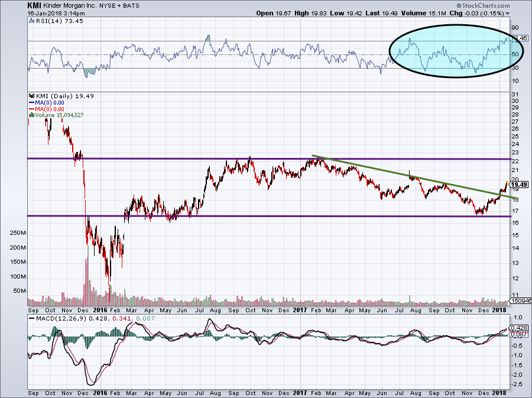Click 2018 on the price chart date axis
This screenshot has height=398, width=532.
[499, 310]
